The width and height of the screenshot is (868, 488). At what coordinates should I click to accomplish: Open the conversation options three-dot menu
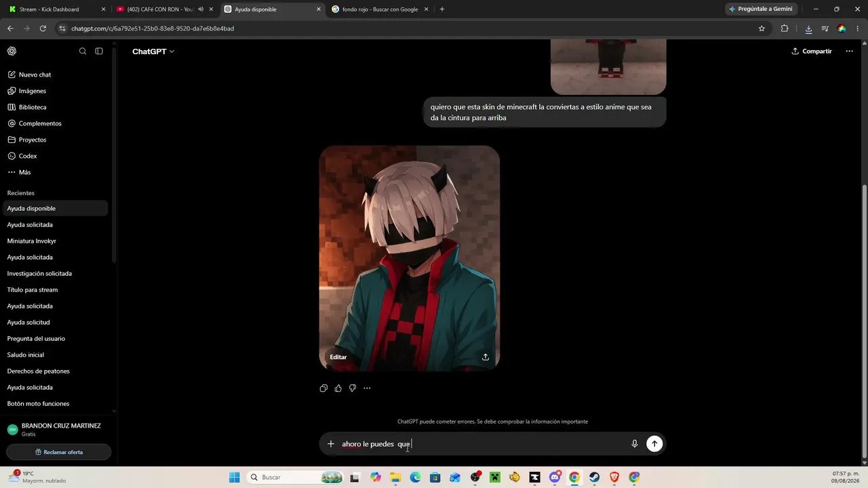[x=849, y=52]
